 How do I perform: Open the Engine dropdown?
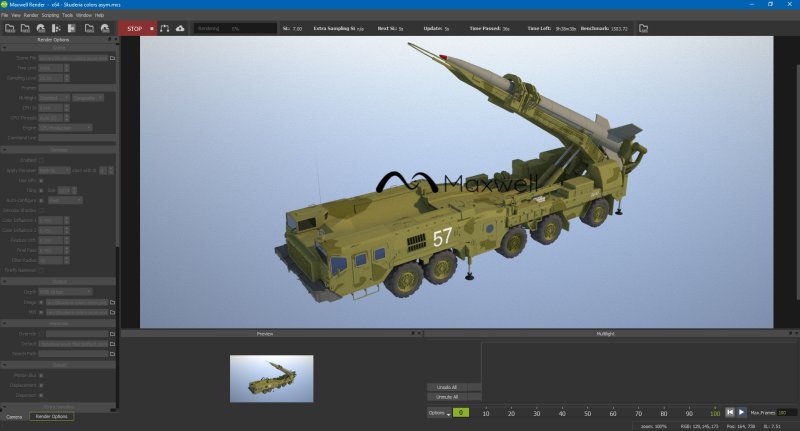[x=66, y=127]
